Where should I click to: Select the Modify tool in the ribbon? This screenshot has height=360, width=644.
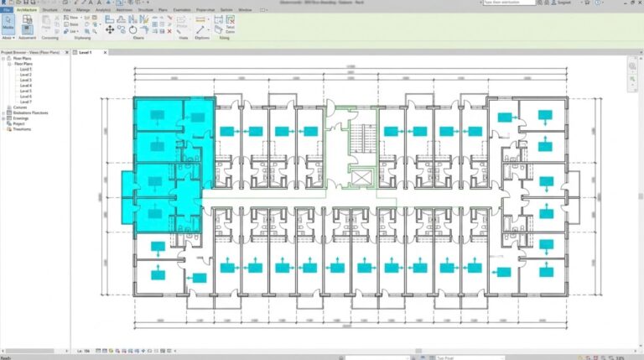(8, 24)
